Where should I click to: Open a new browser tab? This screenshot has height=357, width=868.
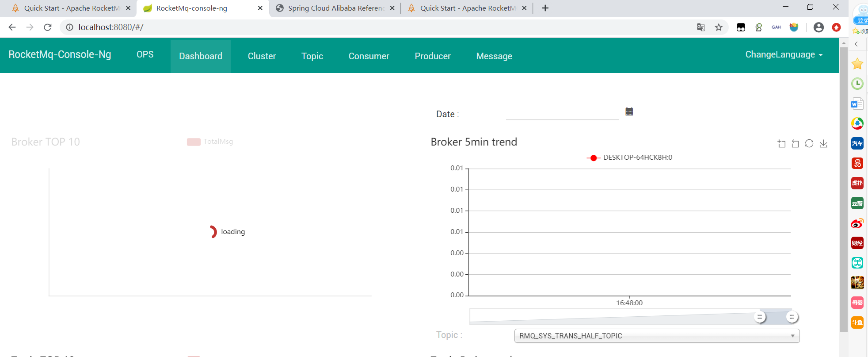click(x=545, y=8)
